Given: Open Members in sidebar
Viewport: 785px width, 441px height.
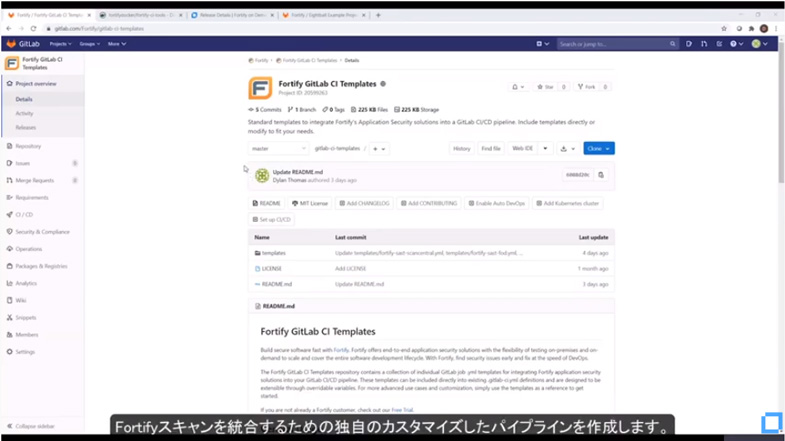Looking at the screenshot, I should pyautogui.click(x=27, y=335).
